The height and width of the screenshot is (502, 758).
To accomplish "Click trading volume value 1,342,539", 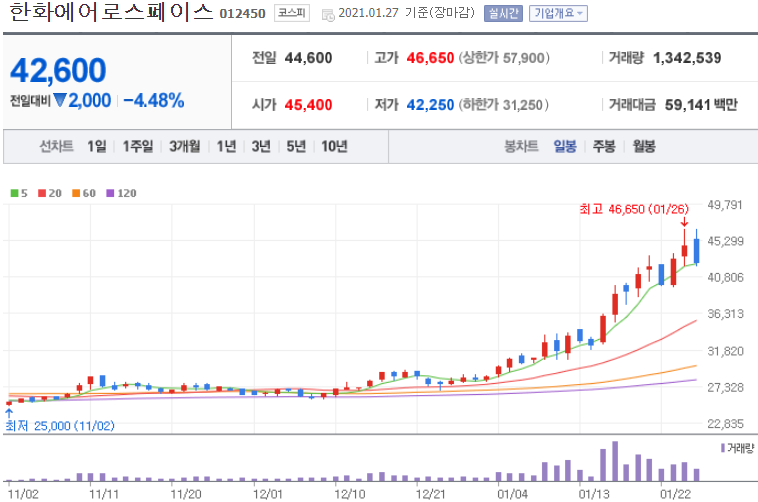I will [x=687, y=58].
